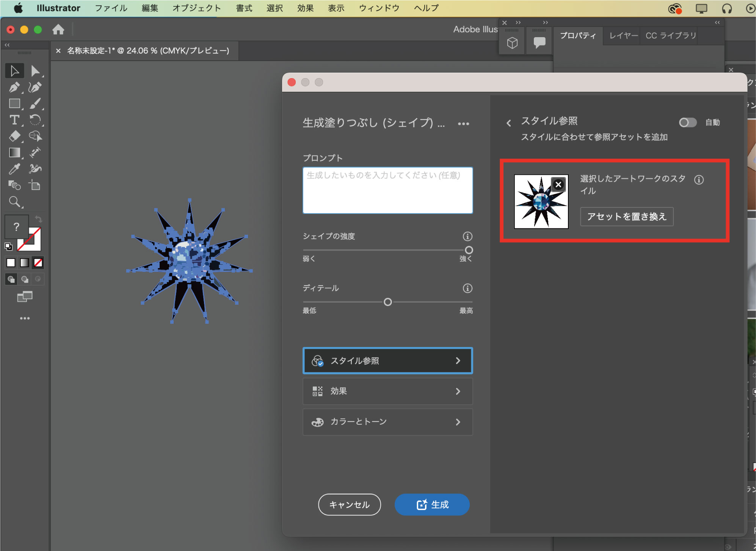The height and width of the screenshot is (551, 756).
Task: Select the Type tool
Action: click(x=14, y=120)
